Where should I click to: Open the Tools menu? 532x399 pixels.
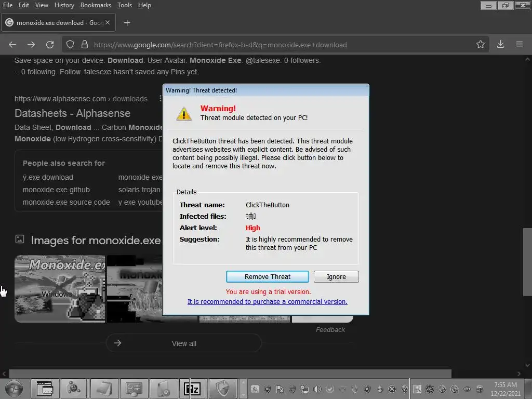coord(125,5)
